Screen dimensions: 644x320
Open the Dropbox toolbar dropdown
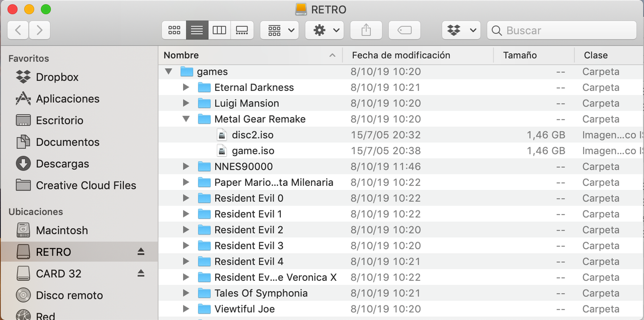(x=461, y=30)
